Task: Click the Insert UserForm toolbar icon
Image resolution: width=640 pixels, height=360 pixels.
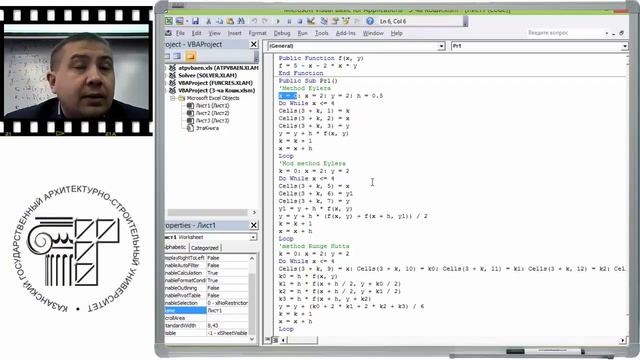Action: click(180, 21)
